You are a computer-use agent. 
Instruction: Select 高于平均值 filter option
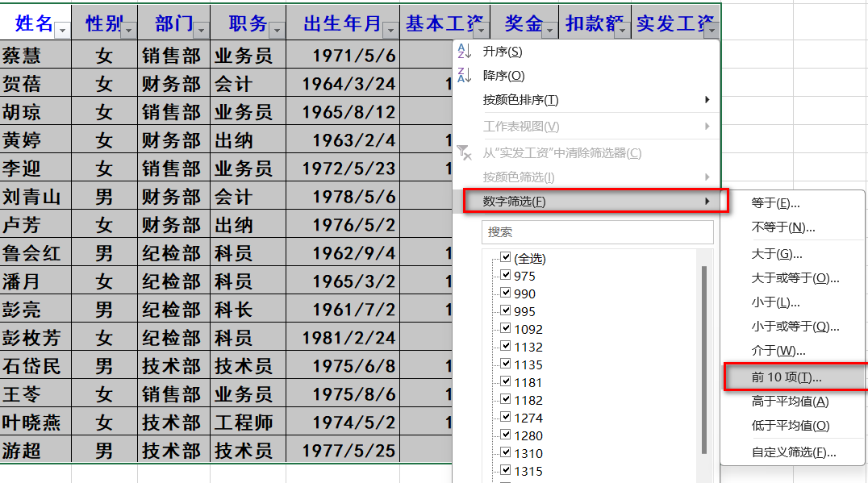click(790, 402)
